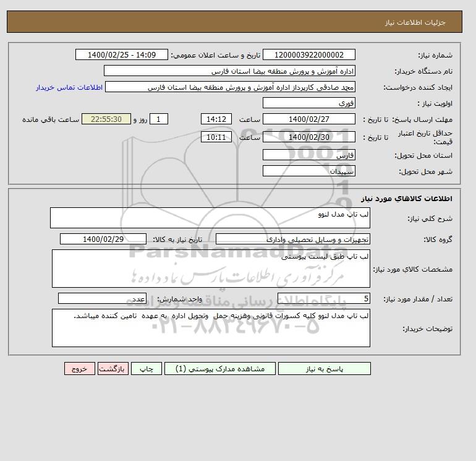The height and width of the screenshot is (461, 476).
Task: Click the مشخصات کالای مورد نیاز text area
Action: tap(211, 269)
